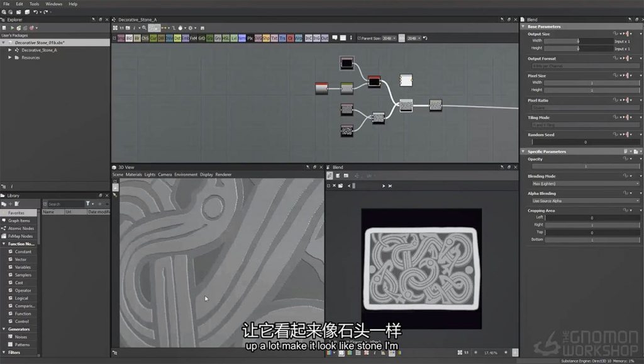Open the Windows menu
Image resolution: width=644 pixels, height=364 pixels.
tap(54, 4)
